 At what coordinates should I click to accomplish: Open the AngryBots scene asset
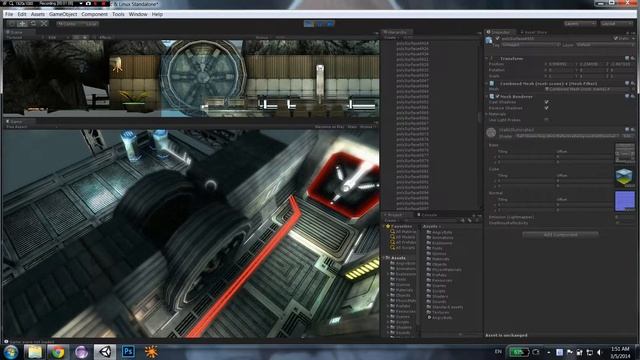pos(439,317)
